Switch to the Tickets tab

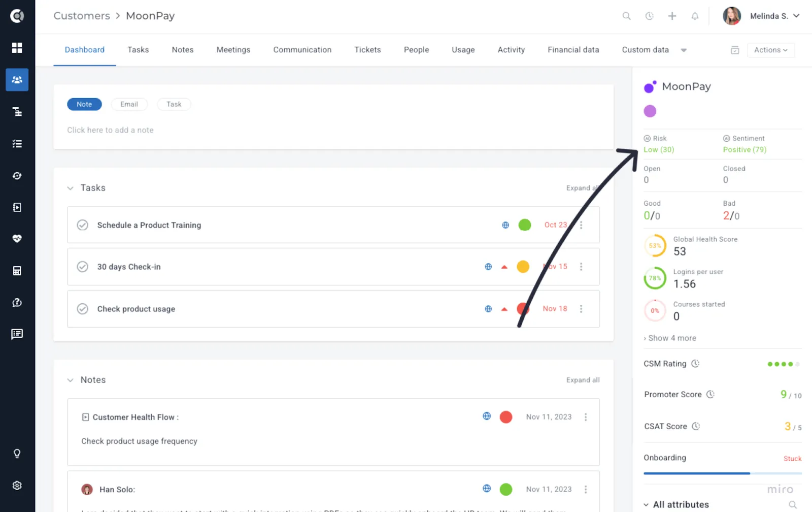367,50
